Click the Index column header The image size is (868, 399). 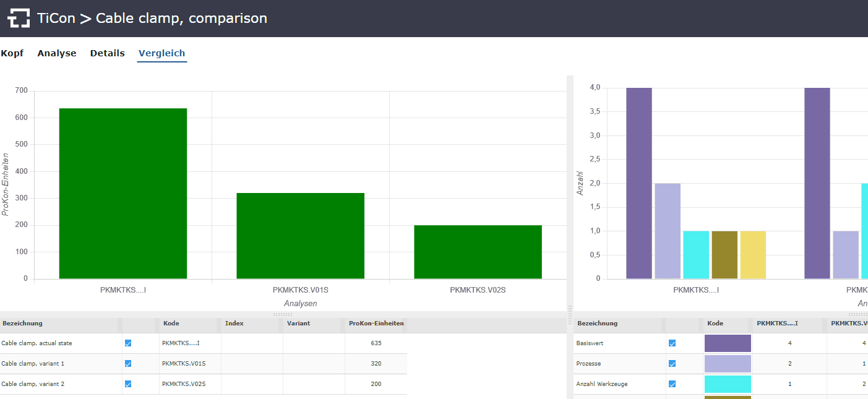click(x=234, y=324)
